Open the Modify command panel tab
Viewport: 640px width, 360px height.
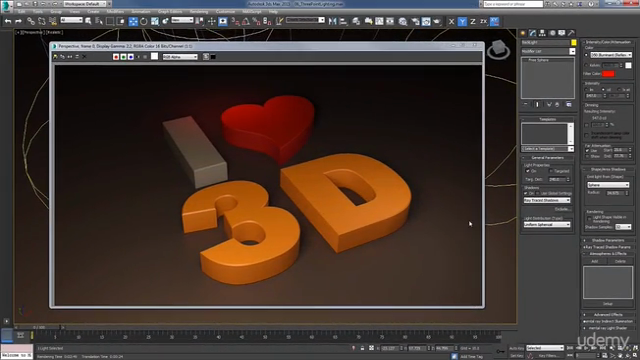coord(533,33)
